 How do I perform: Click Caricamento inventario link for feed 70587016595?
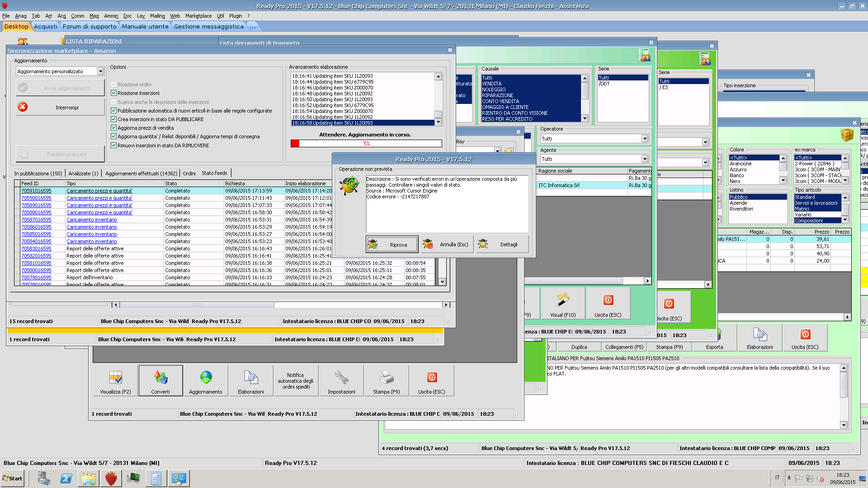pyautogui.click(x=92, y=220)
